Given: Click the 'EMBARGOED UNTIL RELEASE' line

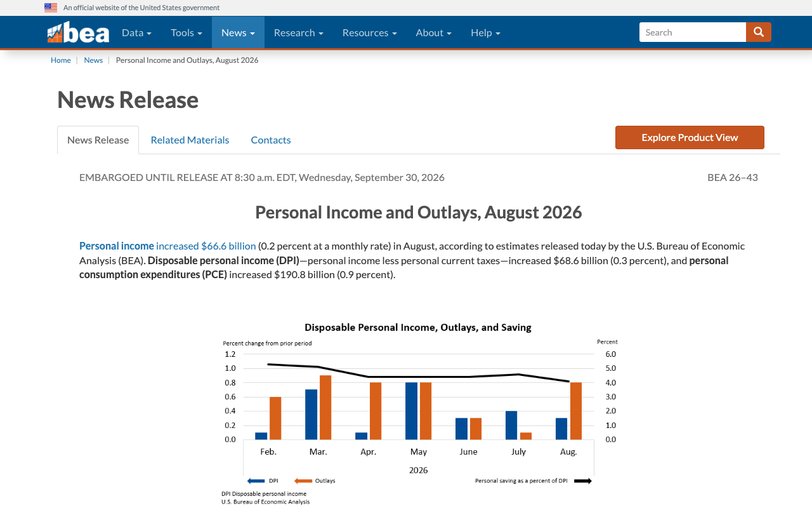Looking at the screenshot, I should click(262, 177).
